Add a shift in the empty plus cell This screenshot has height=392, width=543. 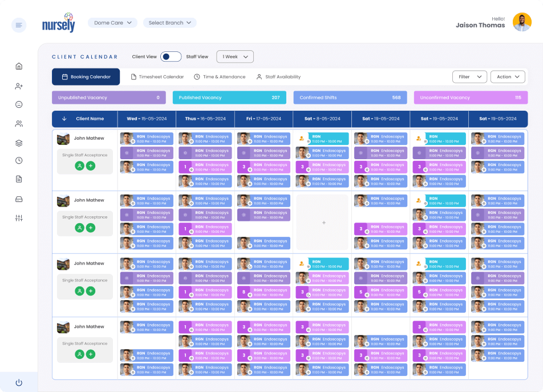coord(322,223)
